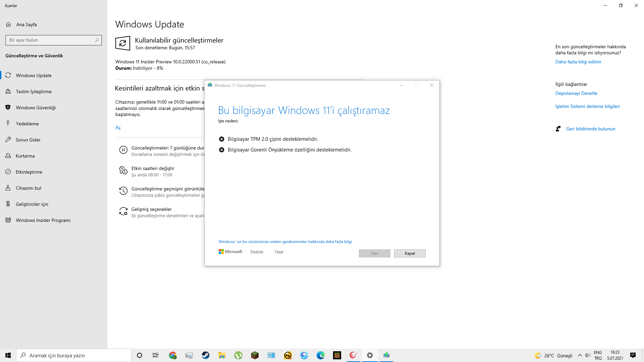Select Sorun Gider in sidebar
The height and width of the screenshot is (362, 644).
[x=28, y=140]
